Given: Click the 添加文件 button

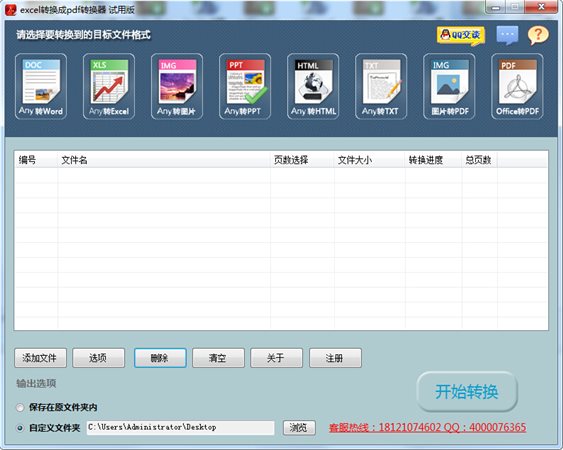Looking at the screenshot, I should (x=40, y=358).
